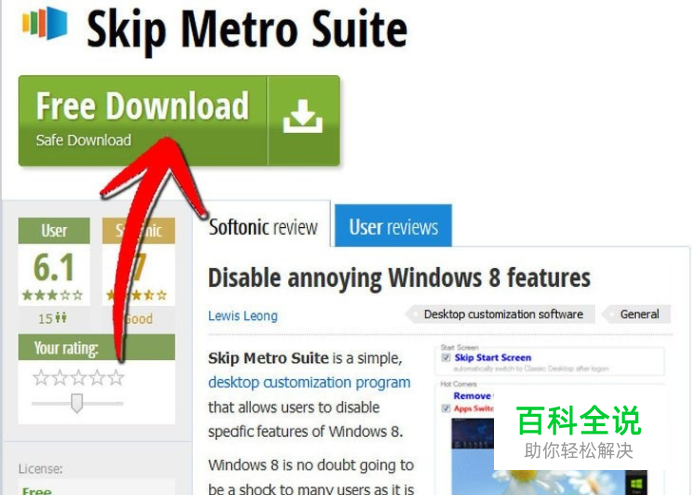The height and width of the screenshot is (495, 692).
Task: Toggle the Skip Start Screen checkbox
Action: [446, 357]
